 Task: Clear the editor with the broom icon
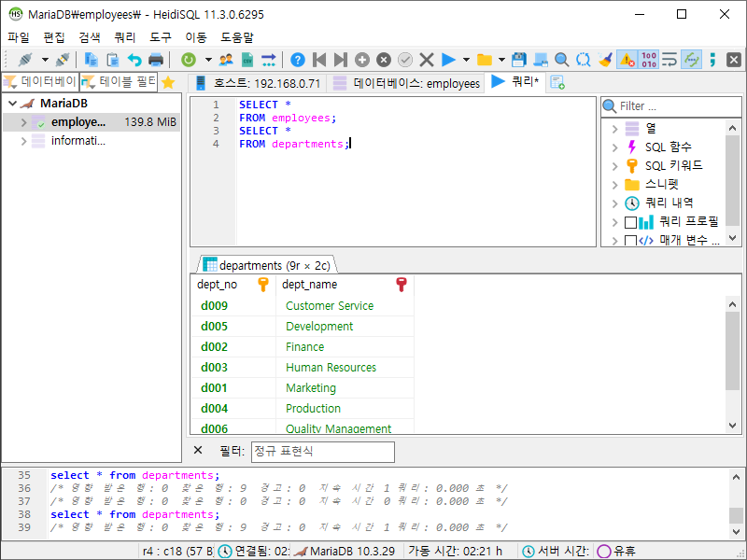[x=605, y=60]
